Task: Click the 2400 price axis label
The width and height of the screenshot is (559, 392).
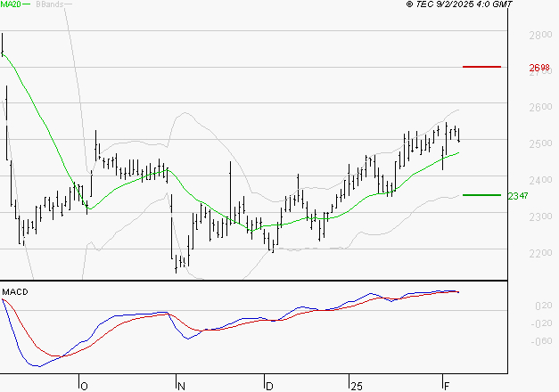Action: (x=538, y=181)
